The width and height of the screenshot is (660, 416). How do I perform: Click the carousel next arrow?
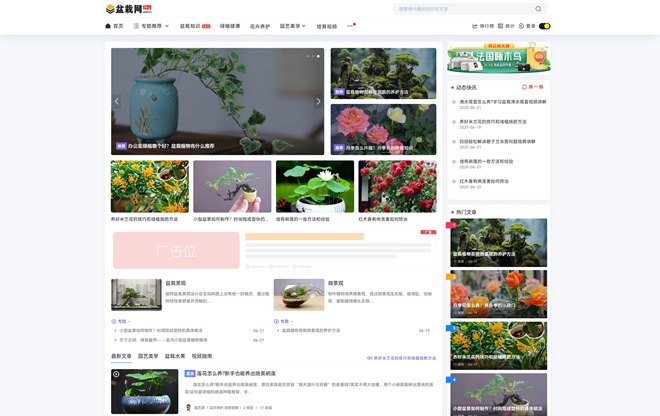pyautogui.click(x=318, y=101)
